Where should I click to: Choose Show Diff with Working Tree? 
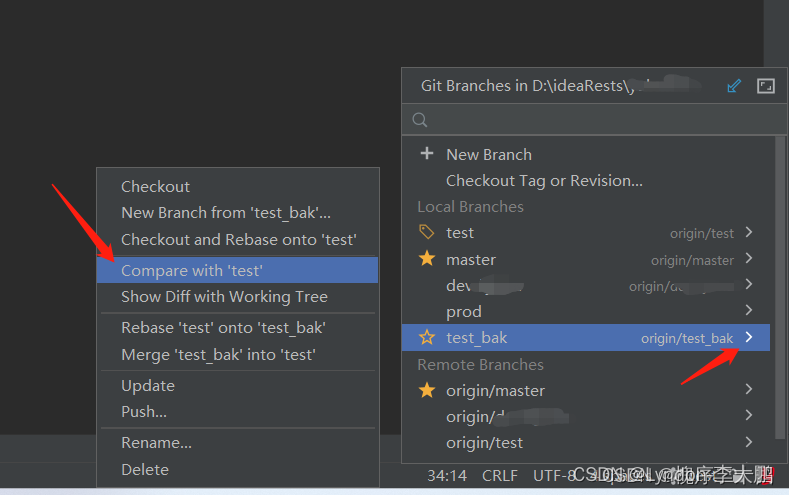click(x=224, y=297)
